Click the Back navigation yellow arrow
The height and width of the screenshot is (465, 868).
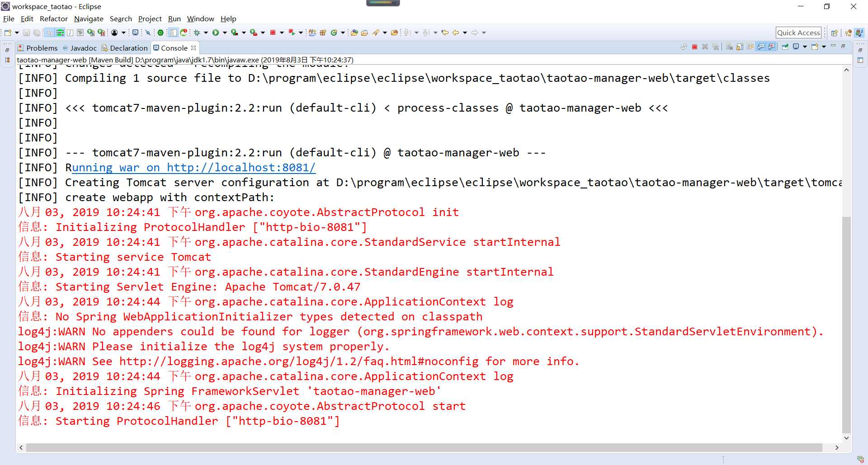point(455,33)
